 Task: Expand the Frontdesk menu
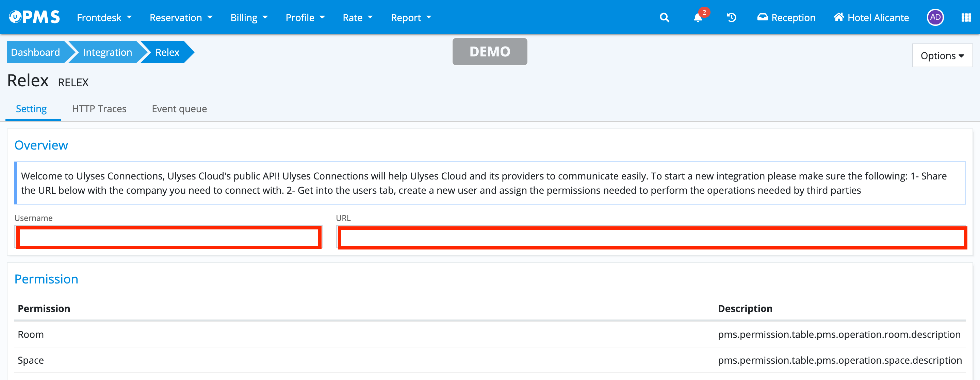coord(104,17)
